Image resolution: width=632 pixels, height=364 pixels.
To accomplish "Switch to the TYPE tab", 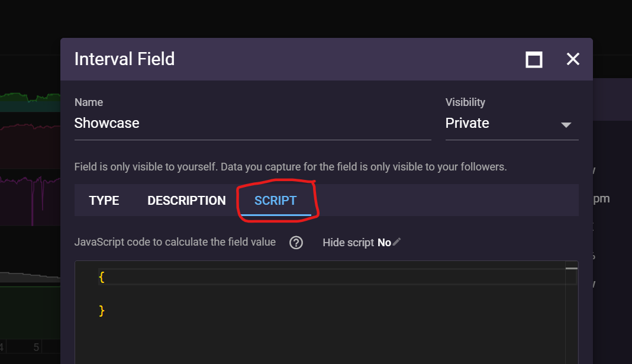I will 104,200.
